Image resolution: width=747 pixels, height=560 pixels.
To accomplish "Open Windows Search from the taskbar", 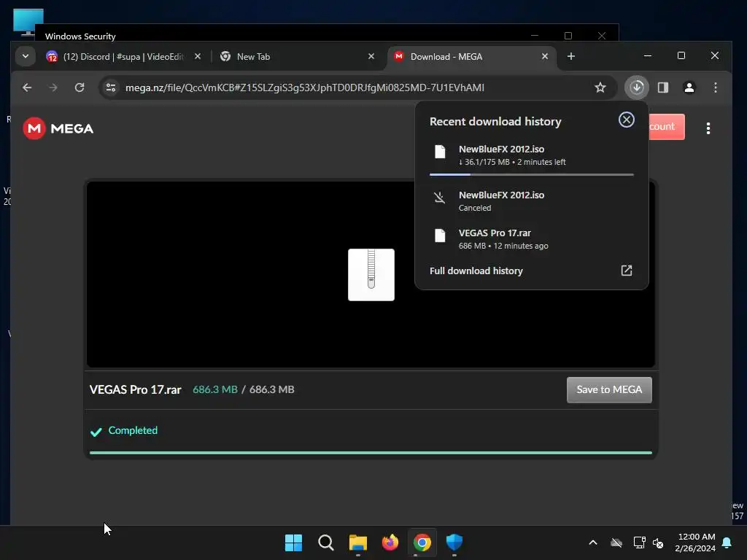I will [326, 542].
